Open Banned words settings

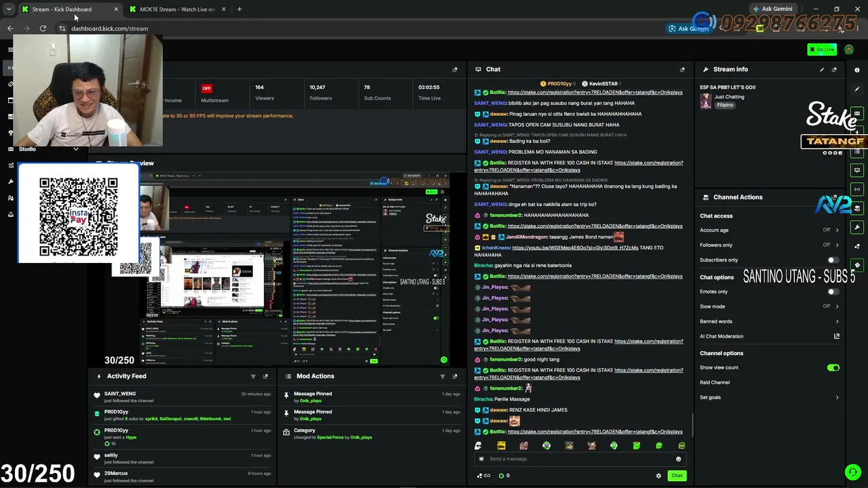pyautogui.click(x=770, y=321)
